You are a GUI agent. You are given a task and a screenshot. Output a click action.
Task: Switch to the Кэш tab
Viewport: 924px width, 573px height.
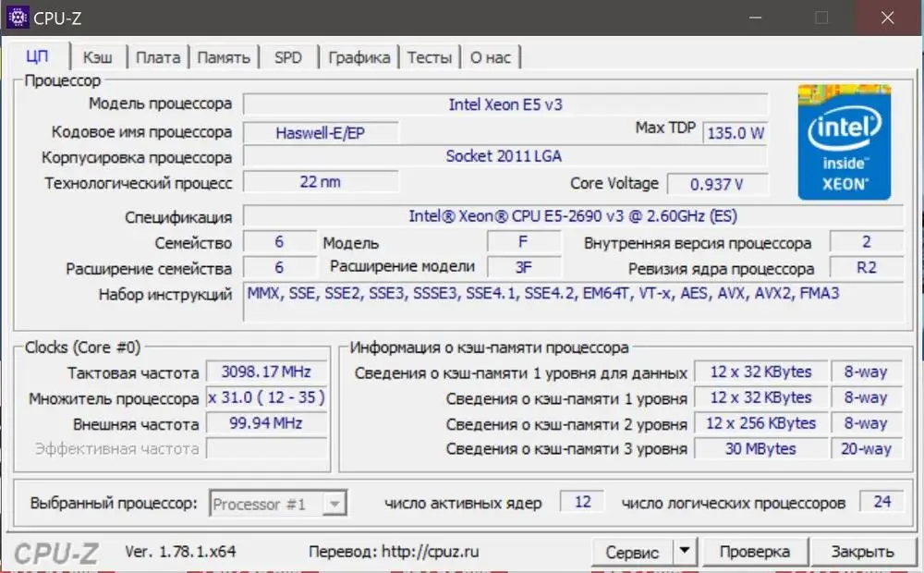point(97,57)
